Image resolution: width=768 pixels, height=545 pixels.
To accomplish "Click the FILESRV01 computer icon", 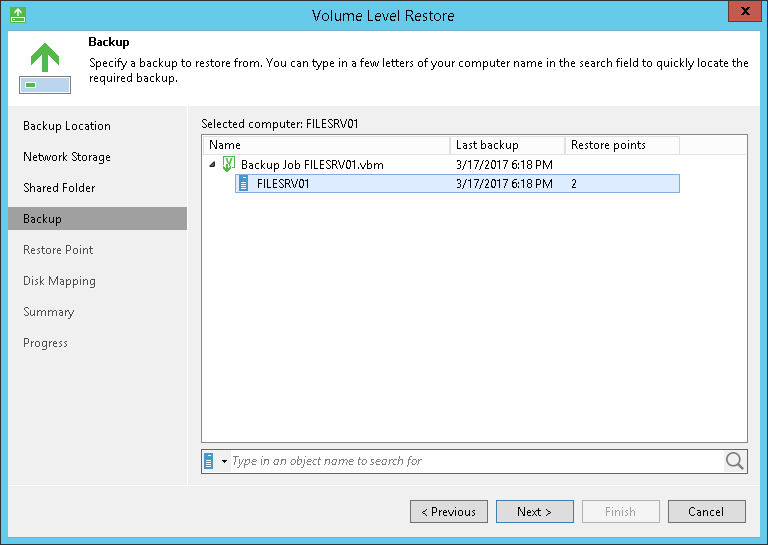I will tap(243, 184).
